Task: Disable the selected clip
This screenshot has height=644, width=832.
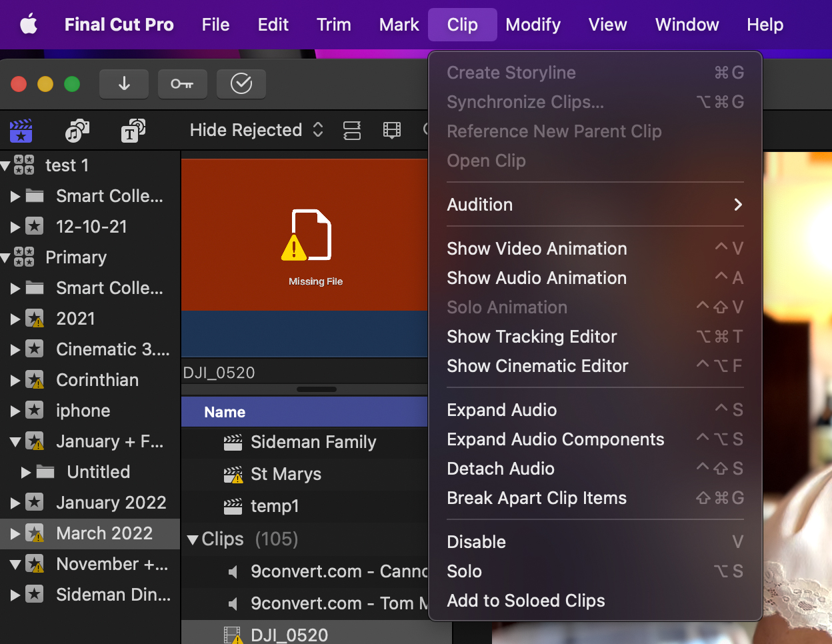Action: point(476,541)
